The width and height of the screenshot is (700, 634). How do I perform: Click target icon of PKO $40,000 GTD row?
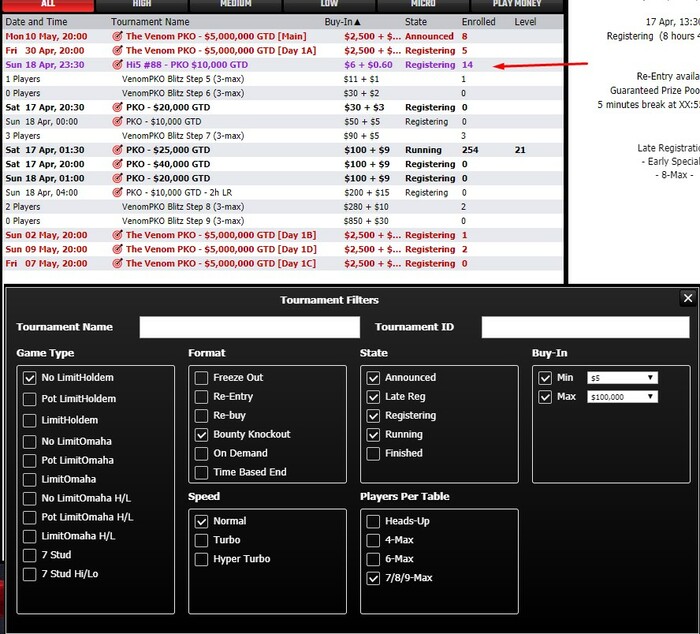tap(117, 164)
